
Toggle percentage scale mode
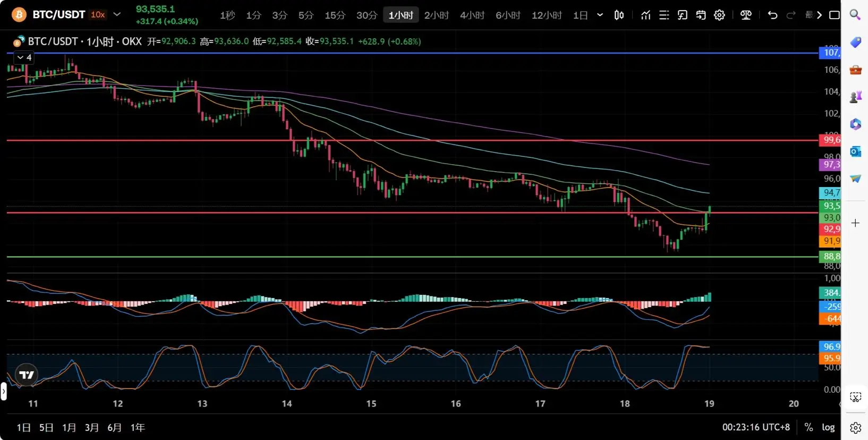(x=809, y=427)
